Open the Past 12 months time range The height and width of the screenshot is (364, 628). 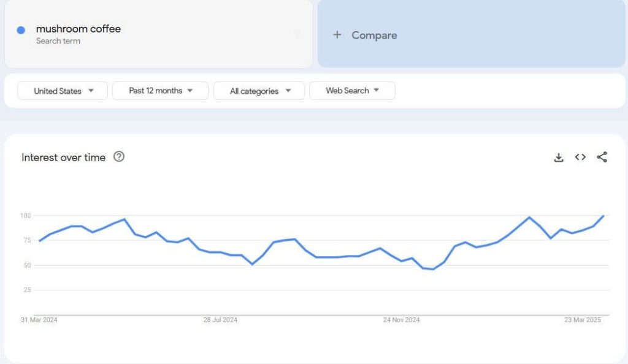pyautogui.click(x=160, y=91)
